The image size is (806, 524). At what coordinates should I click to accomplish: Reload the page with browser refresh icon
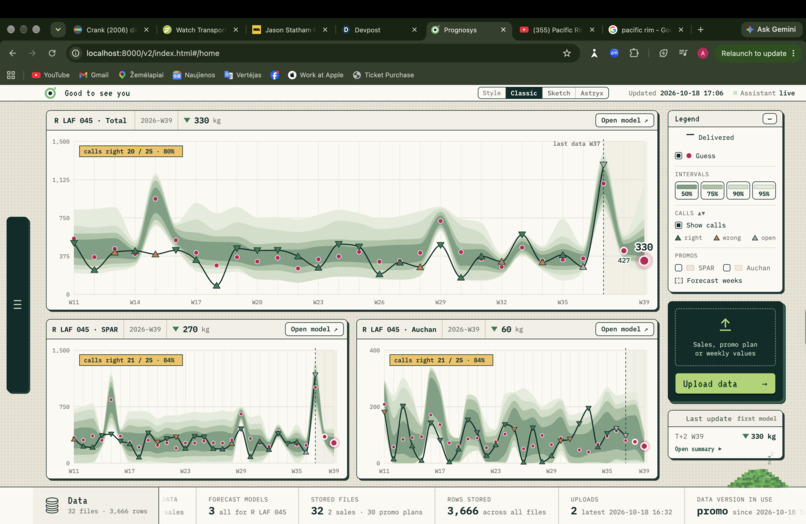tap(52, 53)
